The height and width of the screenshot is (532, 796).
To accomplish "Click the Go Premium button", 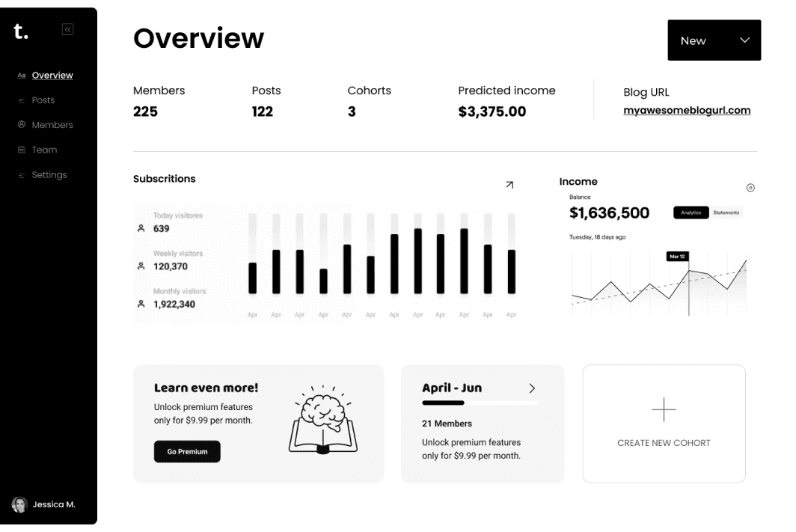I will click(x=187, y=451).
